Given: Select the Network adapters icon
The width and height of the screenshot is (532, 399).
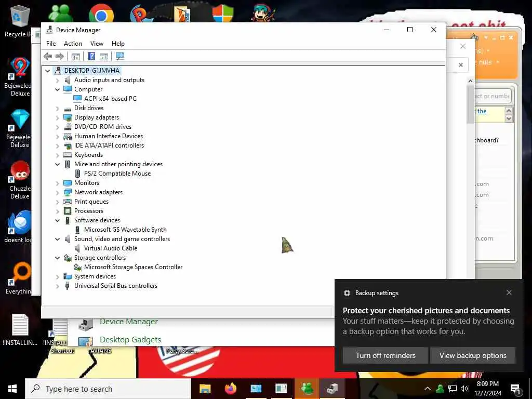Looking at the screenshot, I should coord(68,192).
